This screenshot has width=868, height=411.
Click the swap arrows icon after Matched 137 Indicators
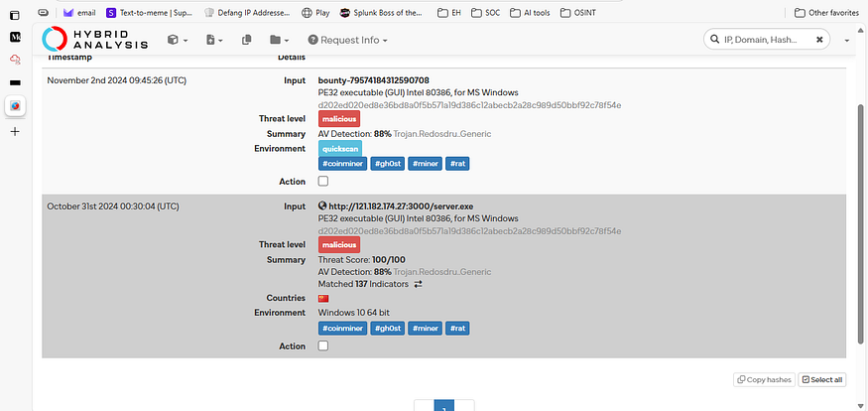[418, 284]
